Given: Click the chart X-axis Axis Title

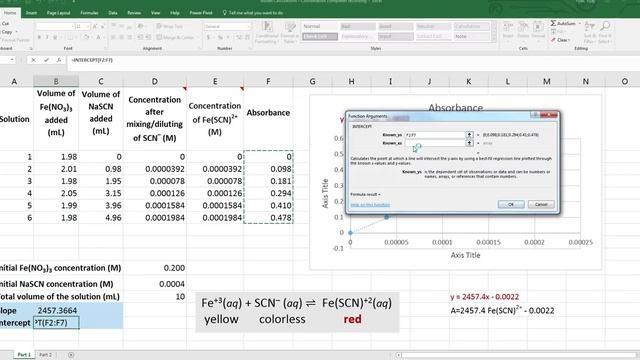Looking at the screenshot, I should 465,255.
